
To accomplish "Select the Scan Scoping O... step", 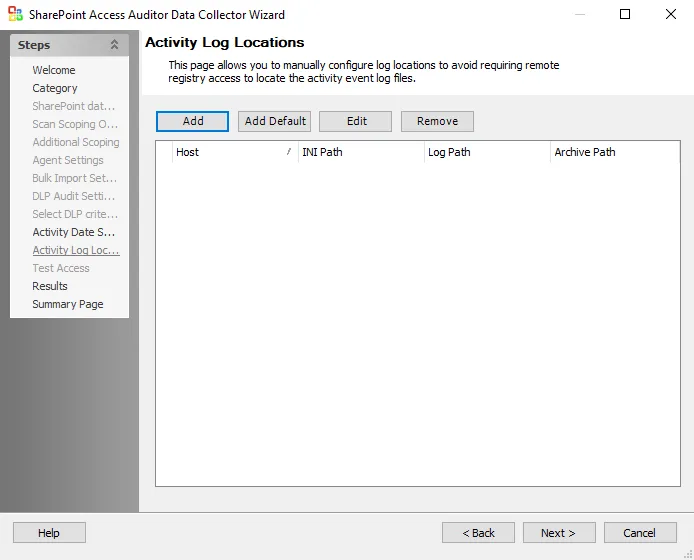I will point(75,124).
